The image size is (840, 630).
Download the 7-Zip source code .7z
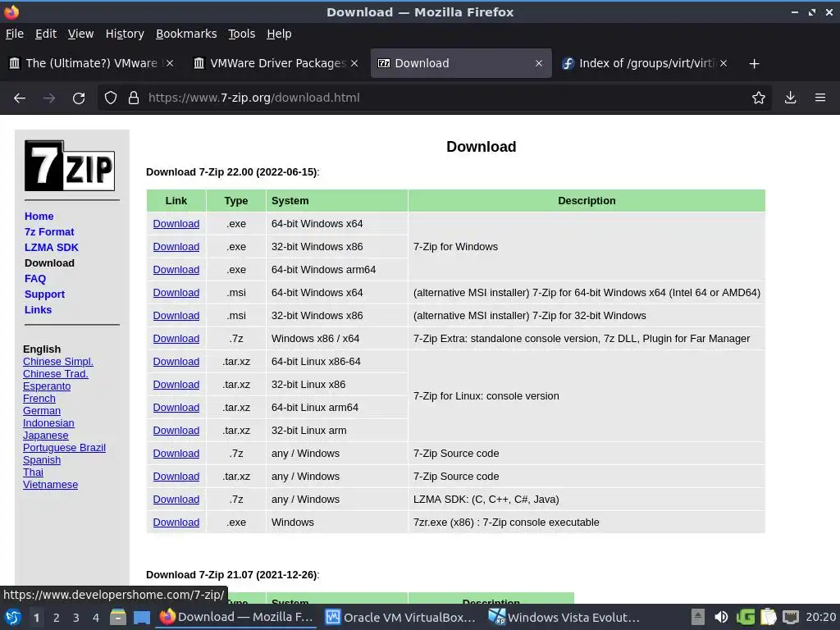click(176, 454)
